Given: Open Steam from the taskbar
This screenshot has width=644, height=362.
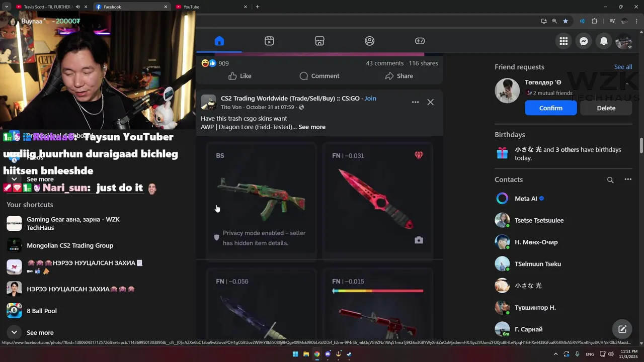Looking at the screenshot, I should click(x=349, y=354).
